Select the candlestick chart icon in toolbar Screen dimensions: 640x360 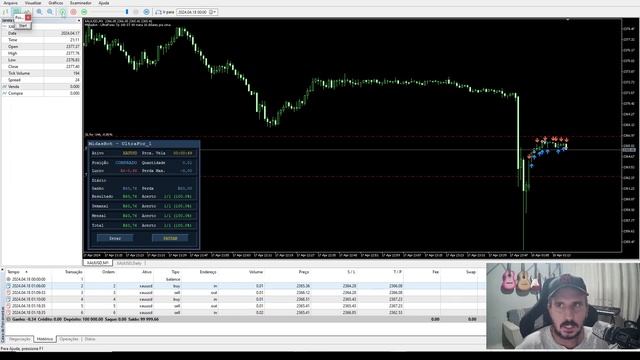pos(16,12)
